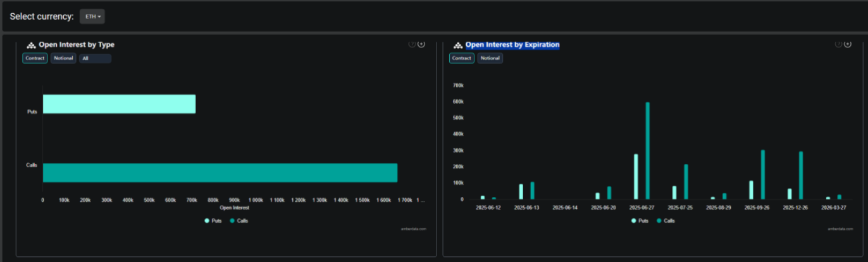Click the help icon on Open Interest by Type

[412, 44]
